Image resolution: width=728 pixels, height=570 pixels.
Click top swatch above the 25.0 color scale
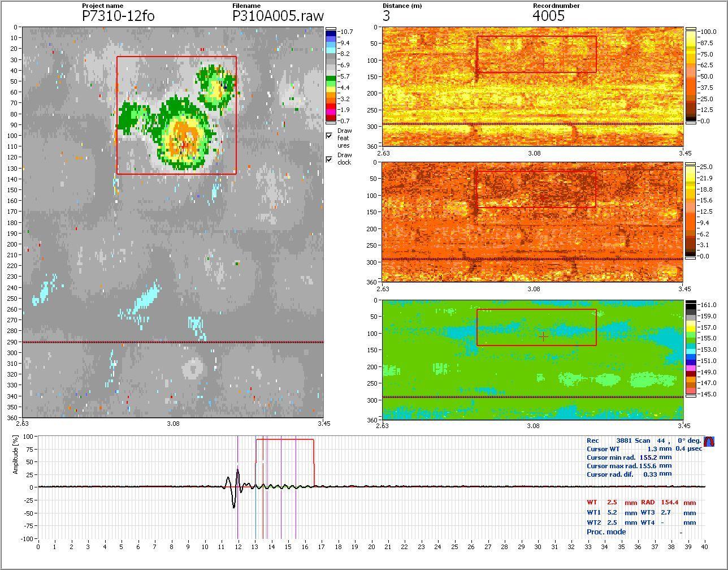click(x=691, y=164)
